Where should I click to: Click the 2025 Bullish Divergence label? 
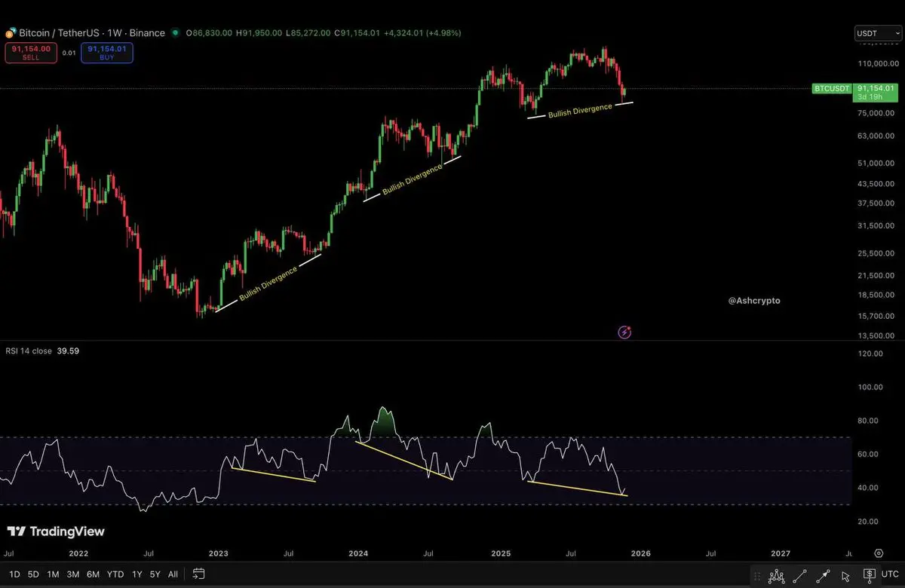580,110
